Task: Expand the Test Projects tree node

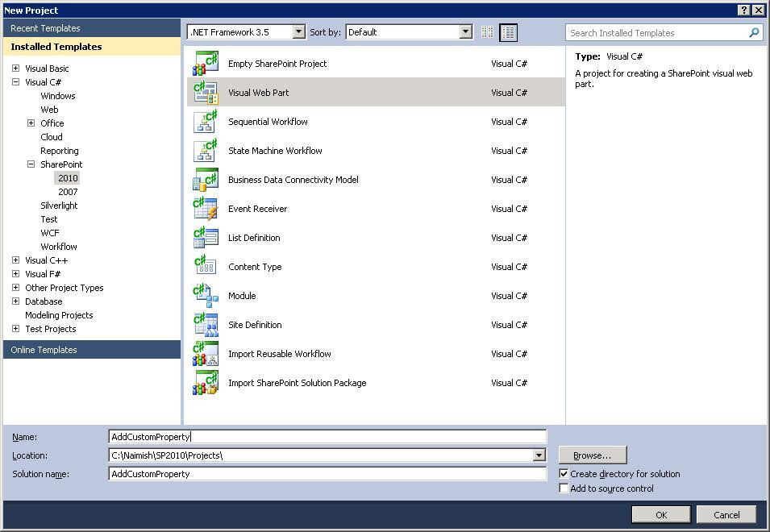Action: (15, 329)
